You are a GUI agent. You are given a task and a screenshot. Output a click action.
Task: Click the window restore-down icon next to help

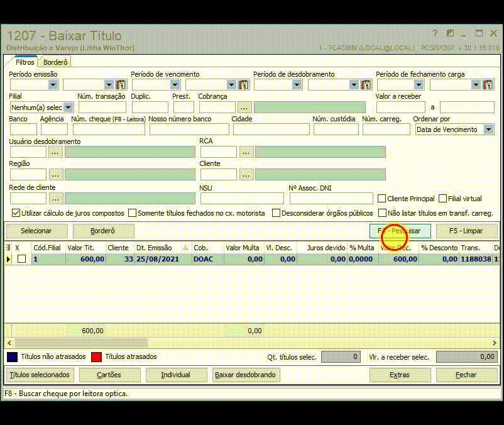coord(450,33)
